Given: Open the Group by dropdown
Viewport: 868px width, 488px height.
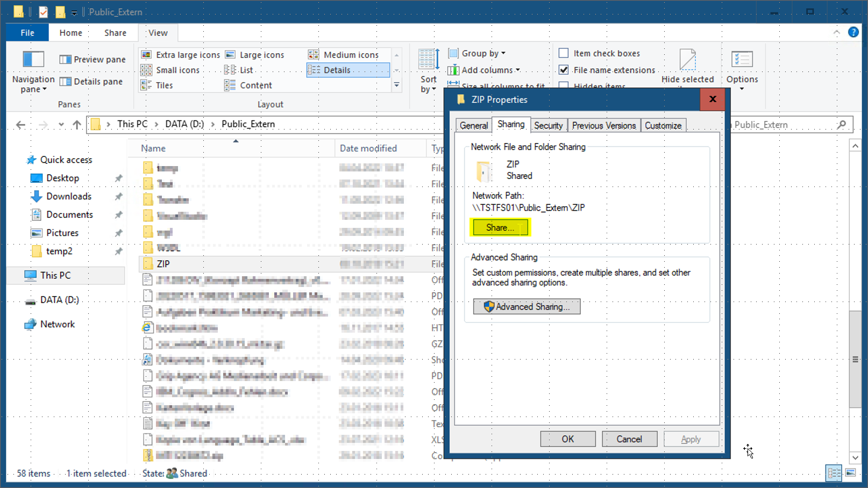Looking at the screenshot, I should (477, 53).
